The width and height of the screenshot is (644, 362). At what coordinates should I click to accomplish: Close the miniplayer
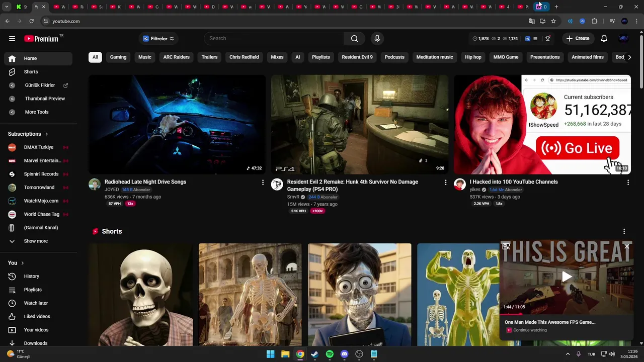[x=626, y=246]
